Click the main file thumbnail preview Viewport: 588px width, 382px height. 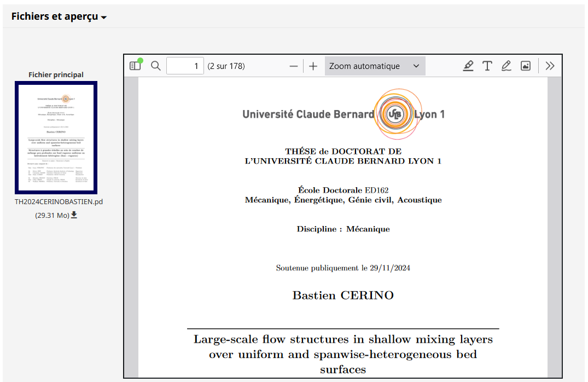tap(56, 138)
